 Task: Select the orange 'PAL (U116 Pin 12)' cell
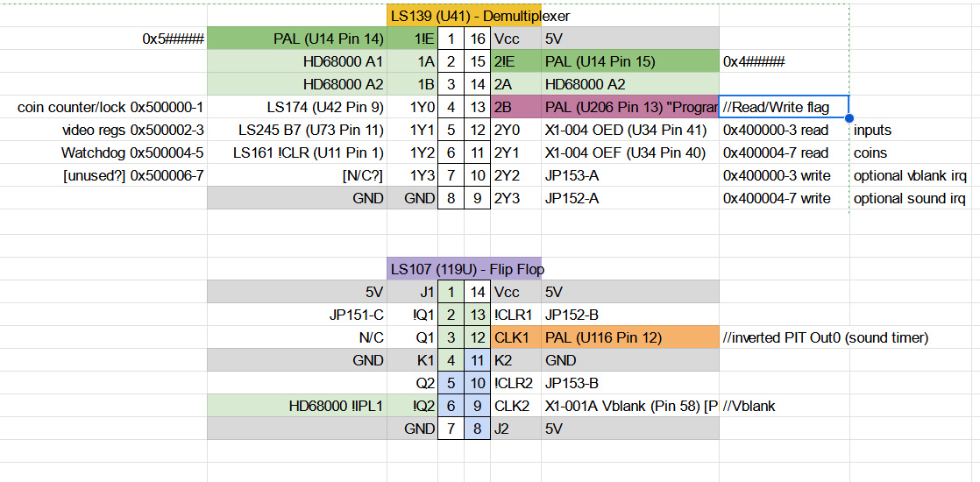click(630, 338)
